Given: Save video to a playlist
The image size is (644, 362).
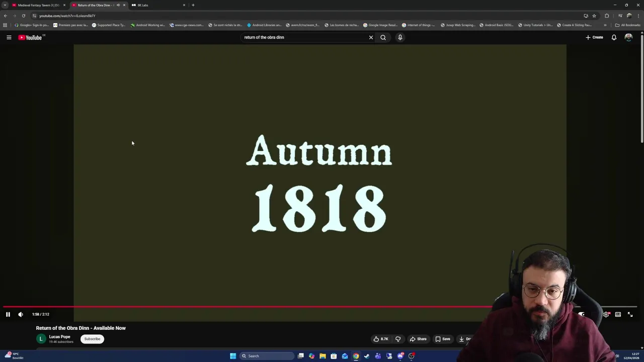Looking at the screenshot, I should tap(443, 339).
